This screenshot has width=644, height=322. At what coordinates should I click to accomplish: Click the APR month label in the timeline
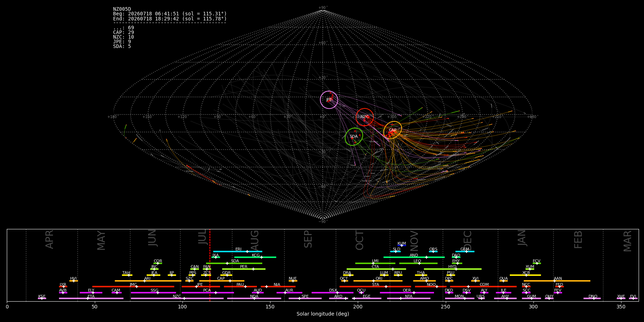pyautogui.click(x=49, y=239)
